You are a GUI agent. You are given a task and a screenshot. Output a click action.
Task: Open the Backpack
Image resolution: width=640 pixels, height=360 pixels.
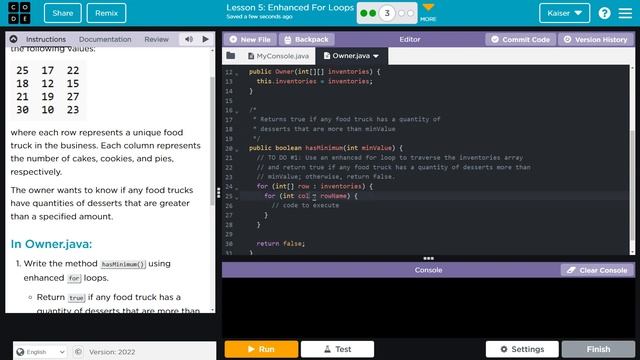[x=306, y=39]
